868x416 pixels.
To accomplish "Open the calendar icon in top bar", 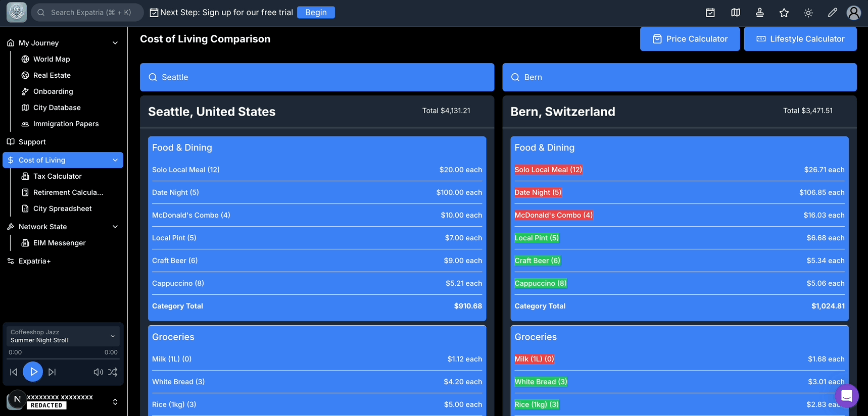I will click(x=710, y=13).
